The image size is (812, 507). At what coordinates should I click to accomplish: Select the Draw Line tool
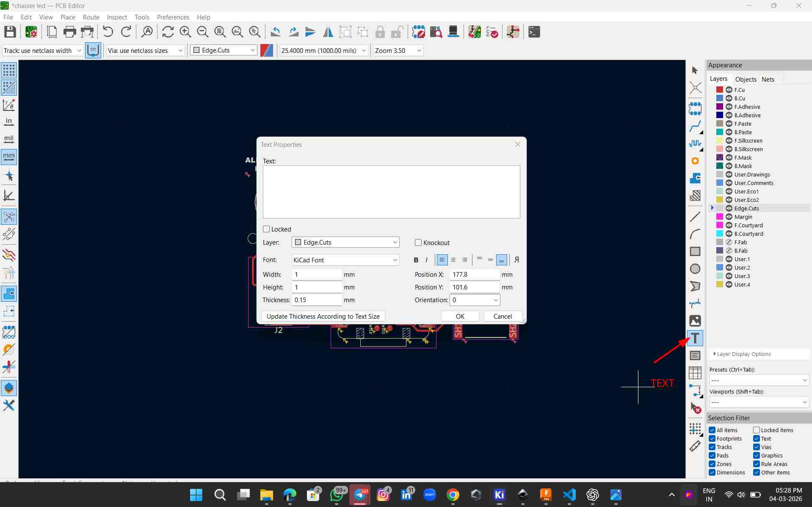695,217
